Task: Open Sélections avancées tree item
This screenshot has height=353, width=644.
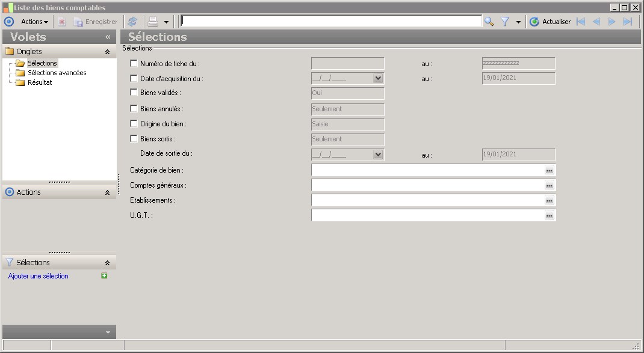Action: click(57, 73)
